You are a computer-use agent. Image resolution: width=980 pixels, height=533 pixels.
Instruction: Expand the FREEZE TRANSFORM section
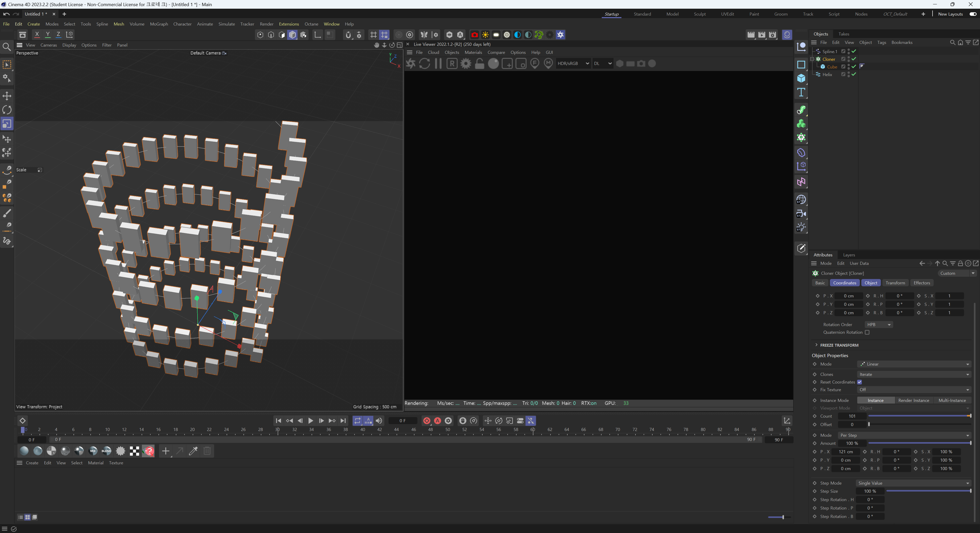(x=816, y=345)
